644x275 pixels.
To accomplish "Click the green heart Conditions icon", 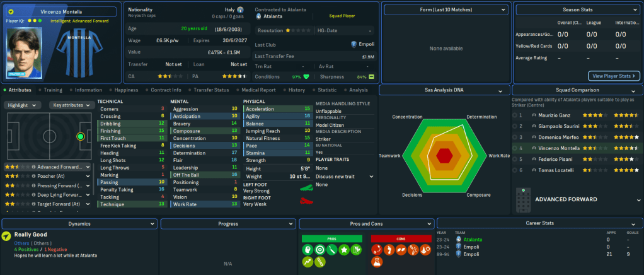I will [306, 77].
